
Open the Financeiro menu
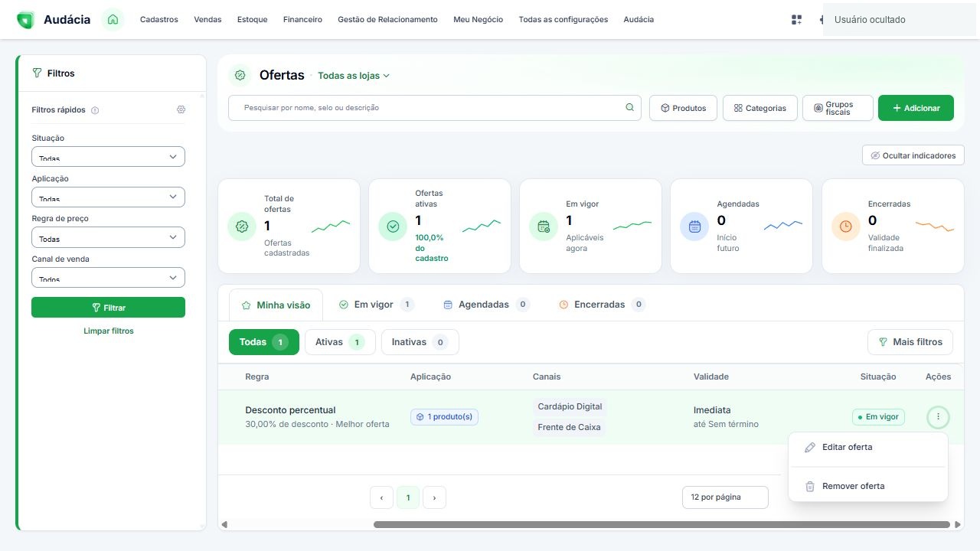(302, 20)
